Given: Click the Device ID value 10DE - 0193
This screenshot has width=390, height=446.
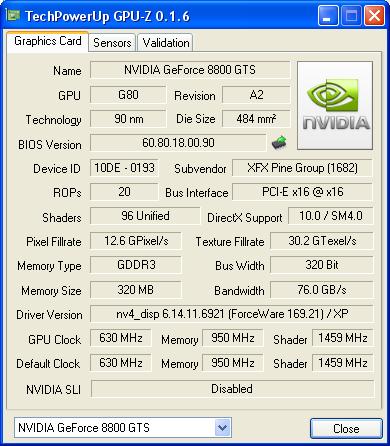Looking at the screenshot, I should 124,168.
